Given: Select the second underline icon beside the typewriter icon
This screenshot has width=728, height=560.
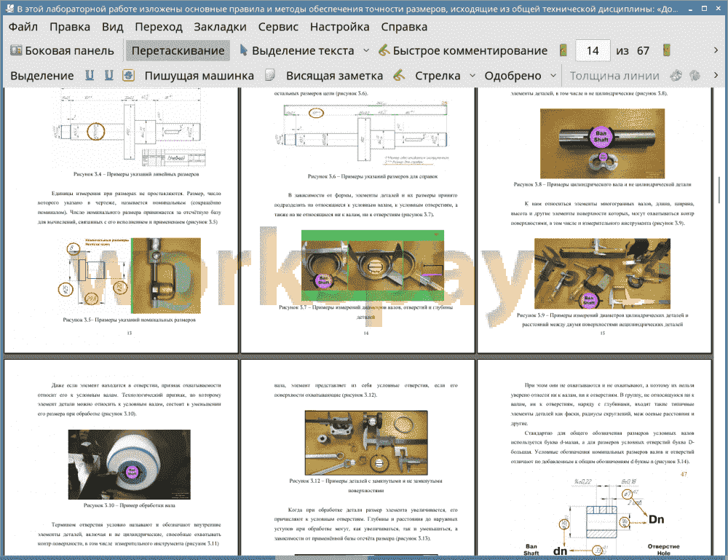Looking at the screenshot, I should 108,76.
